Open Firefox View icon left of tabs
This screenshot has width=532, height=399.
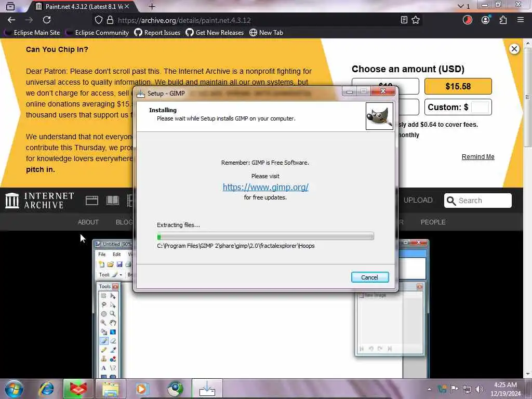[x=10, y=6]
